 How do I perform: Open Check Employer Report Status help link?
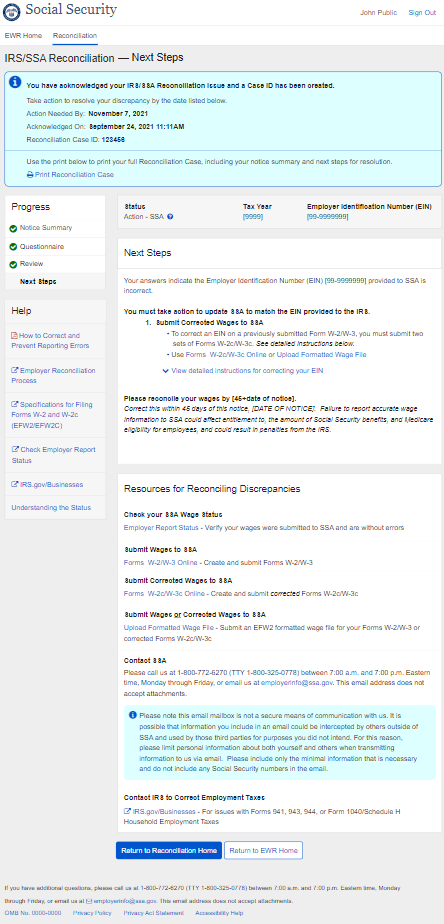tap(54, 454)
